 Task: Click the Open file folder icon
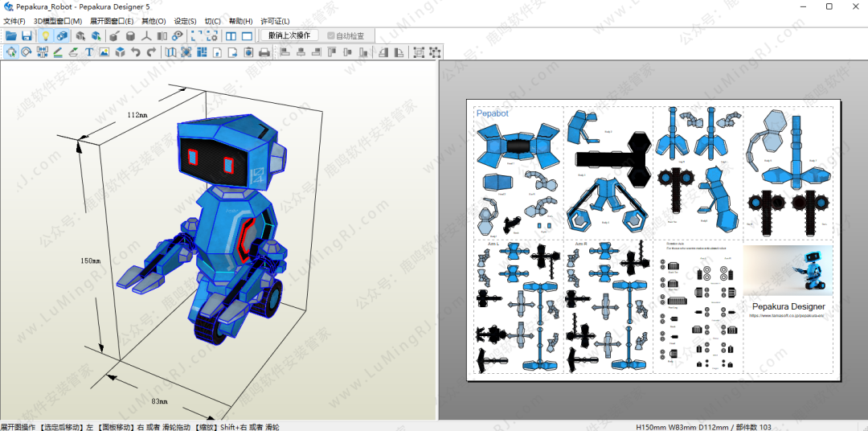(x=11, y=36)
